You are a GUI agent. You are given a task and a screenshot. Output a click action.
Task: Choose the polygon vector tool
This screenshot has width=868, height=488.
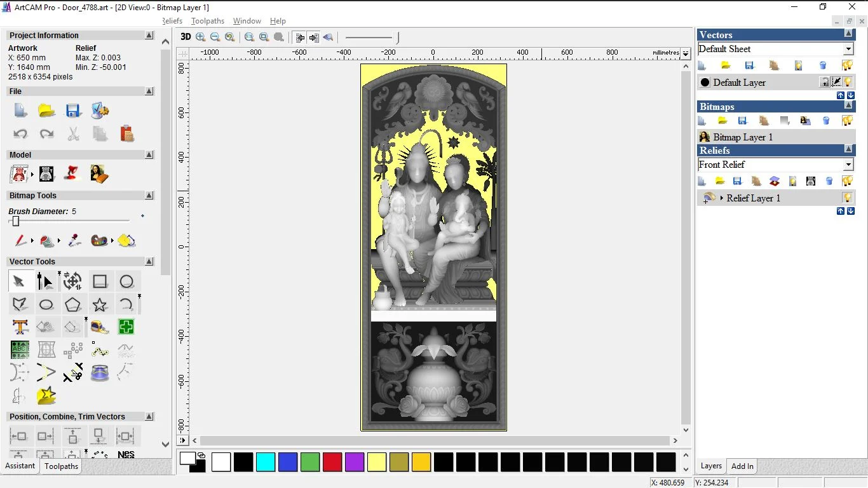(x=73, y=304)
